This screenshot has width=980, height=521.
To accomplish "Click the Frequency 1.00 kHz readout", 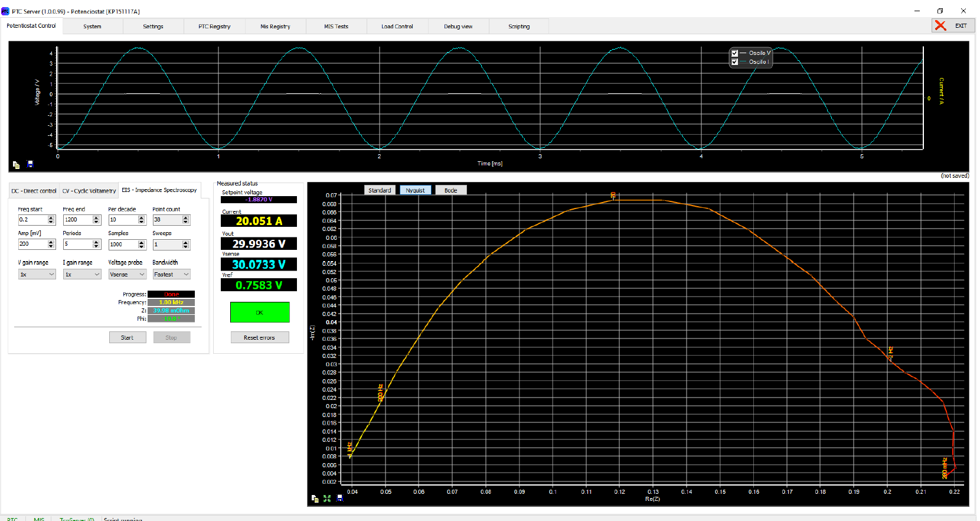I will tap(171, 302).
